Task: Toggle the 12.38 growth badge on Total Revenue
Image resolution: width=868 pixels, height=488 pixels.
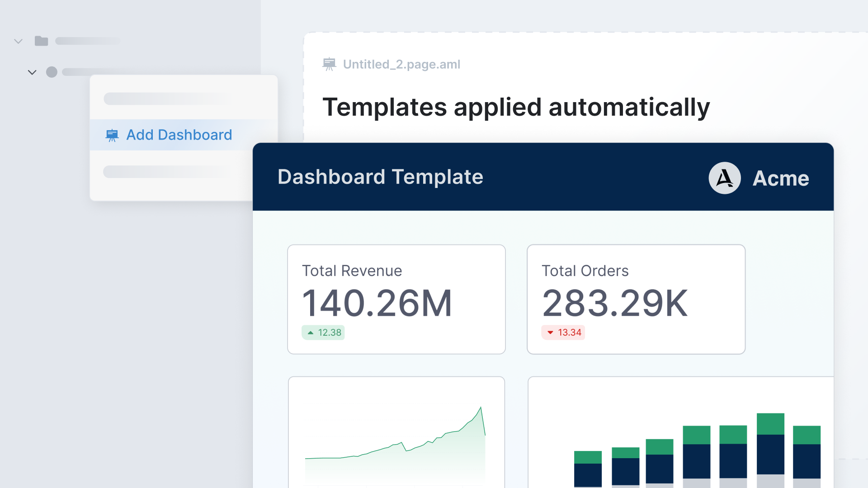Action: point(323,332)
